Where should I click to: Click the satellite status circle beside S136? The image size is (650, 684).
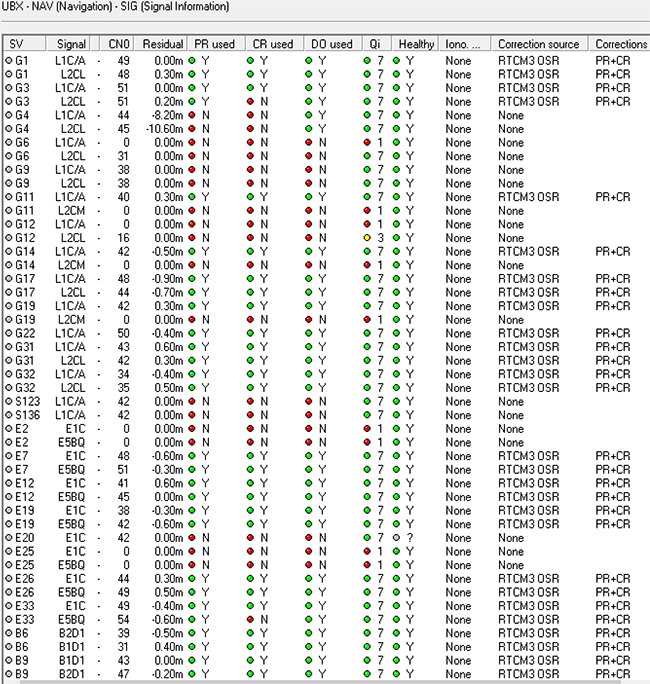pyautogui.click(x=8, y=415)
